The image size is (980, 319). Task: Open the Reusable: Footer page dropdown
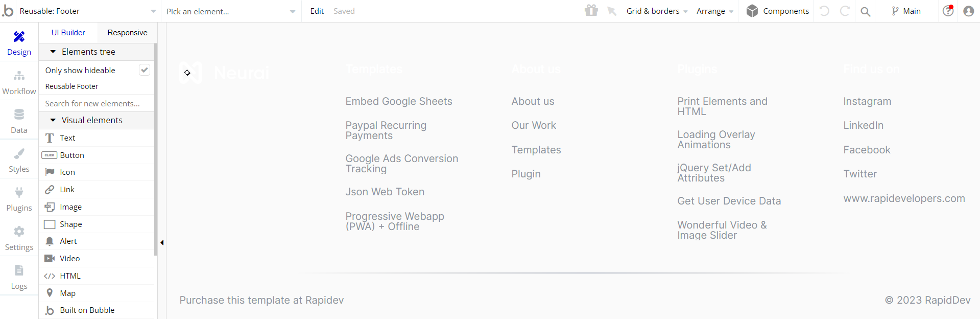[x=87, y=11]
